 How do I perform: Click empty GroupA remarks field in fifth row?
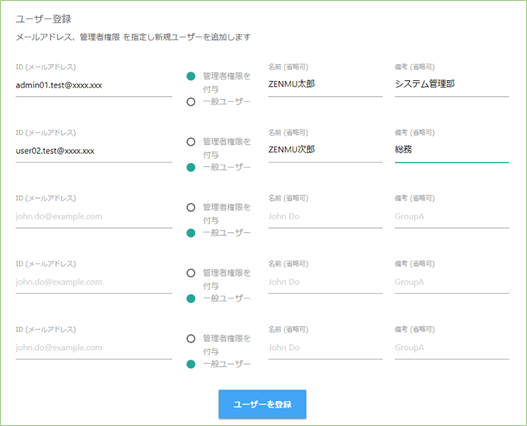(452, 347)
